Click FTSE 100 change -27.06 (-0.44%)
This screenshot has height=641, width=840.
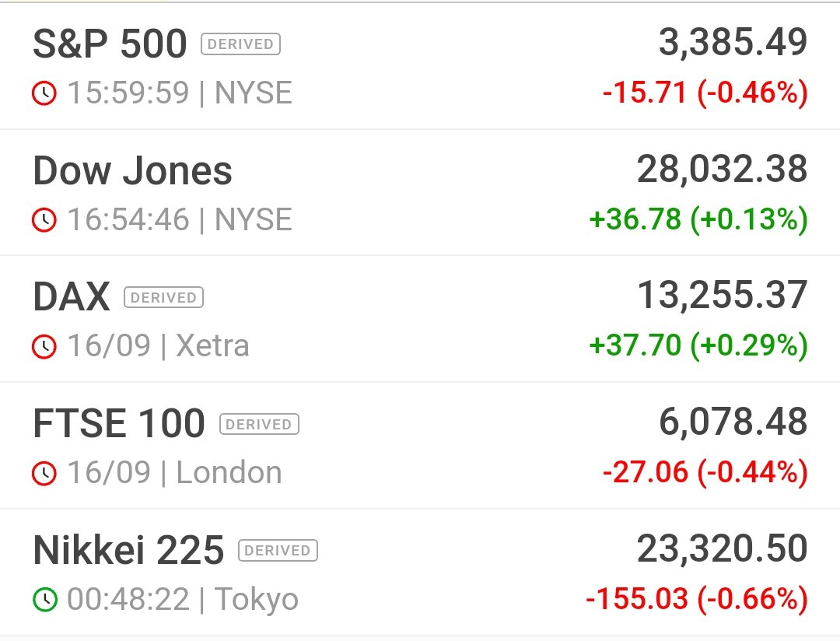[x=705, y=472]
